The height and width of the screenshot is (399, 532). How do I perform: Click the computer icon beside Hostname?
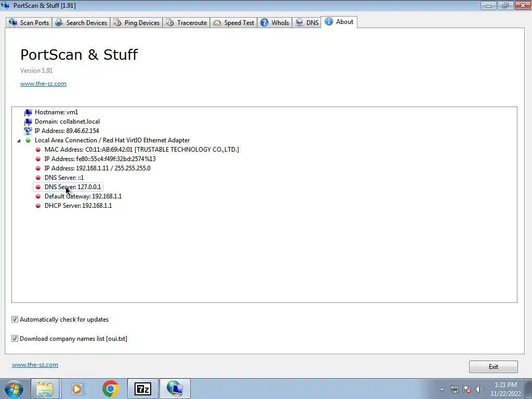tap(28, 112)
